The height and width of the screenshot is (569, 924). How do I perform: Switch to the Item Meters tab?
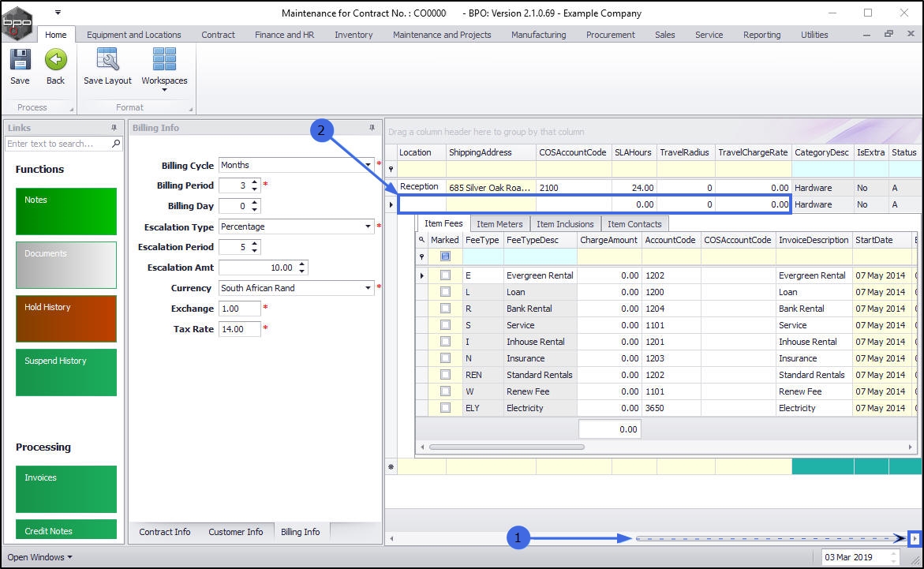(499, 224)
